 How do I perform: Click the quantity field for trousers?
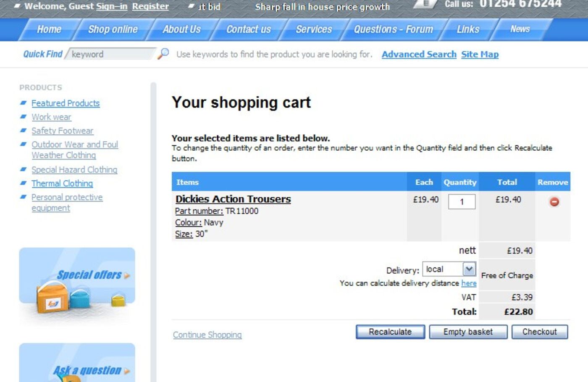[x=462, y=201]
